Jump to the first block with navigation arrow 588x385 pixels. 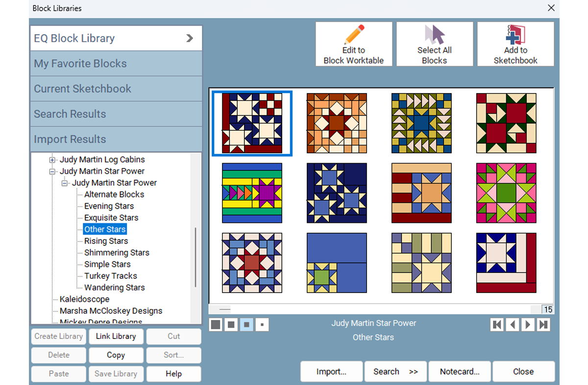pos(497,325)
